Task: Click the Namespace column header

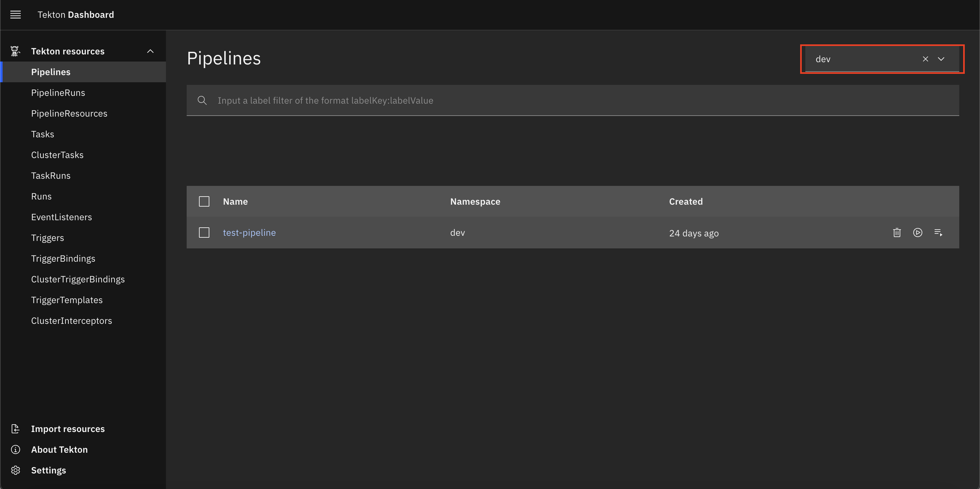Action: tap(475, 201)
